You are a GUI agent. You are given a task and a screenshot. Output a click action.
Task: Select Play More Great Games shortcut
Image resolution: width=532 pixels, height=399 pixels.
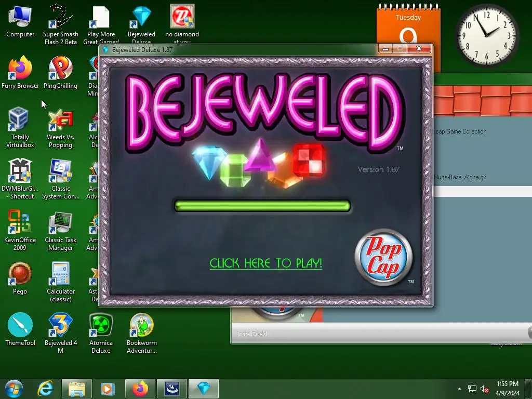[101, 24]
